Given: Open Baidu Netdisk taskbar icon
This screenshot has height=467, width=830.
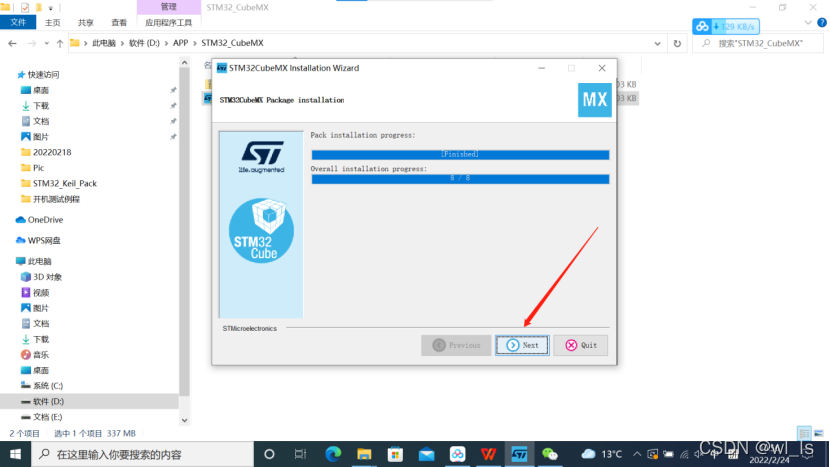Looking at the screenshot, I should click(x=457, y=454).
